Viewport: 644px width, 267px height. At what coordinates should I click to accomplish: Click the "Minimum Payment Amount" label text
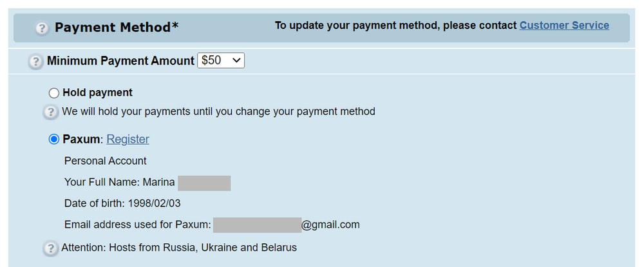click(x=120, y=61)
